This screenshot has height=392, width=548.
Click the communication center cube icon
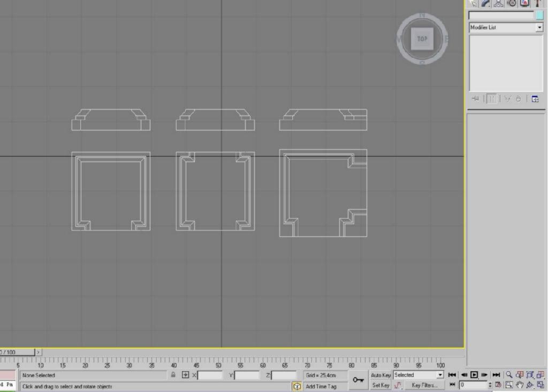[x=296, y=387]
